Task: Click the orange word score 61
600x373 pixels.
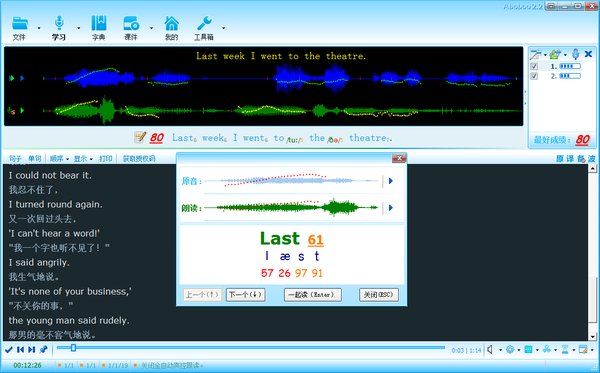Action: click(x=315, y=240)
